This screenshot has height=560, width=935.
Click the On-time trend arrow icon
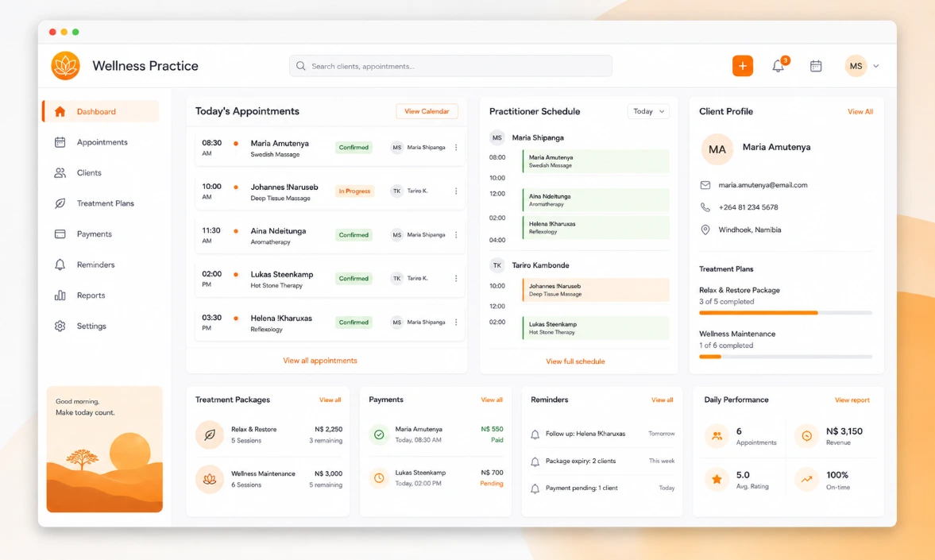tap(806, 480)
